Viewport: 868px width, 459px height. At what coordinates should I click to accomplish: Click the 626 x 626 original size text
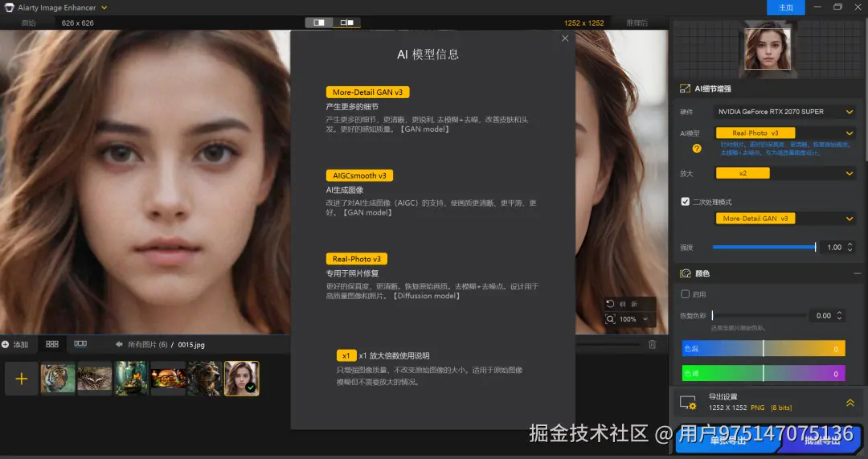[77, 23]
